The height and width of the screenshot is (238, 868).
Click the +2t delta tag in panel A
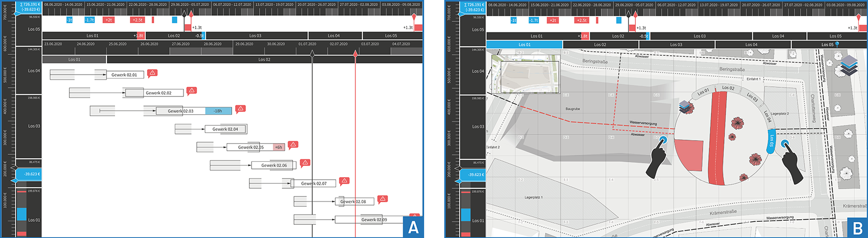pyautogui.click(x=108, y=20)
